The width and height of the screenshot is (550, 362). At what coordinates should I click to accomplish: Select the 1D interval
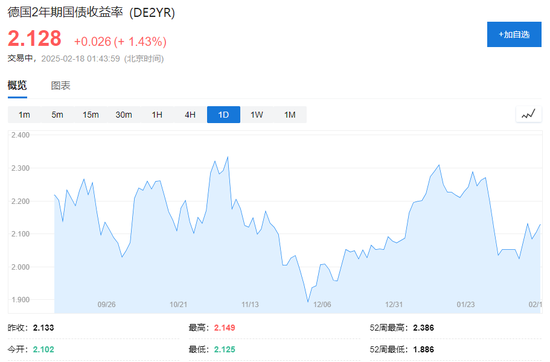coord(223,115)
